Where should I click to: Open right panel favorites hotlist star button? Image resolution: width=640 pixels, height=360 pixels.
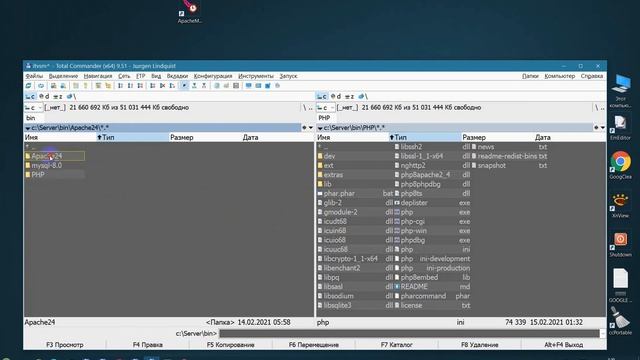(596, 128)
